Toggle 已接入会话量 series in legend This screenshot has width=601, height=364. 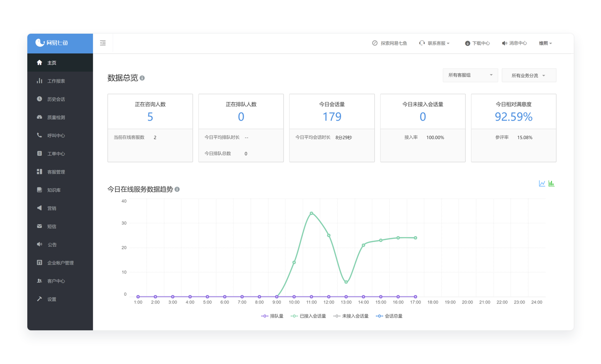pyautogui.click(x=308, y=316)
